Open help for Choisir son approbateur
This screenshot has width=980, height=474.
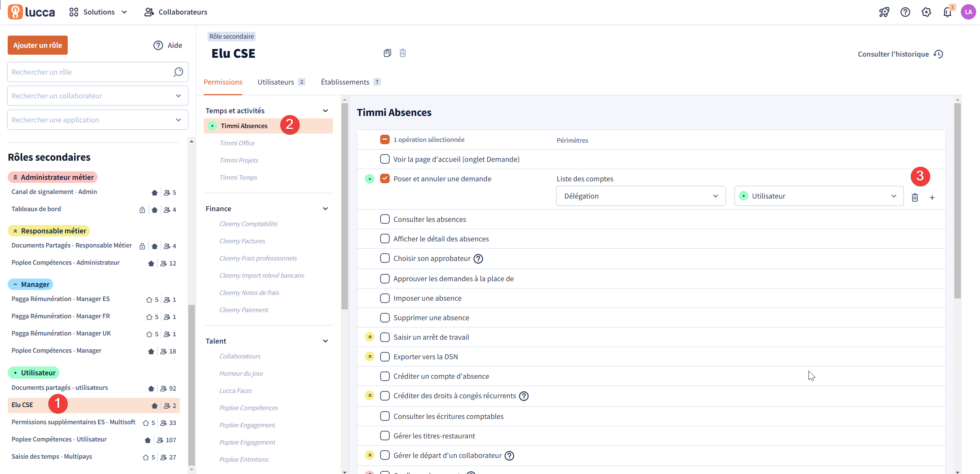click(x=478, y=259)
